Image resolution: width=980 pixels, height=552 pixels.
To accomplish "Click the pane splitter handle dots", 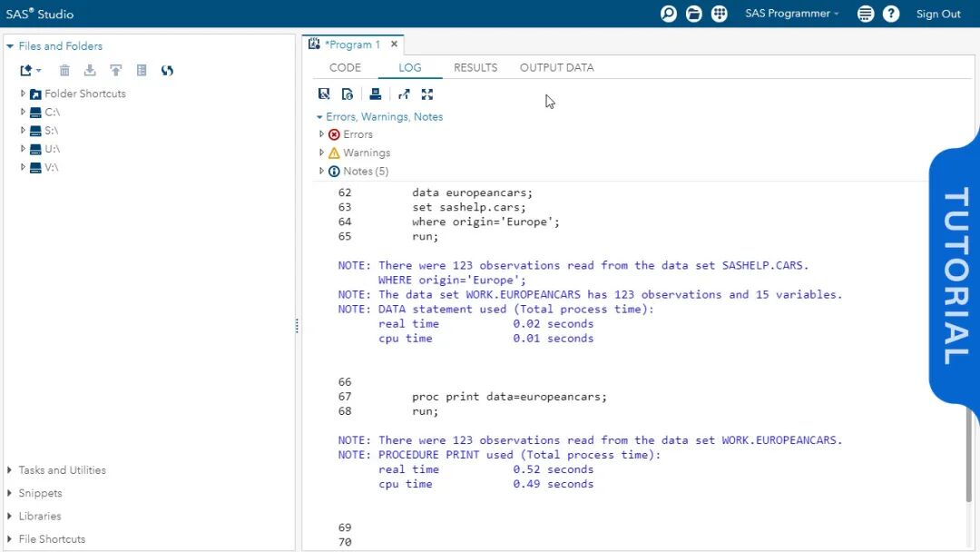I will point(297,325).
